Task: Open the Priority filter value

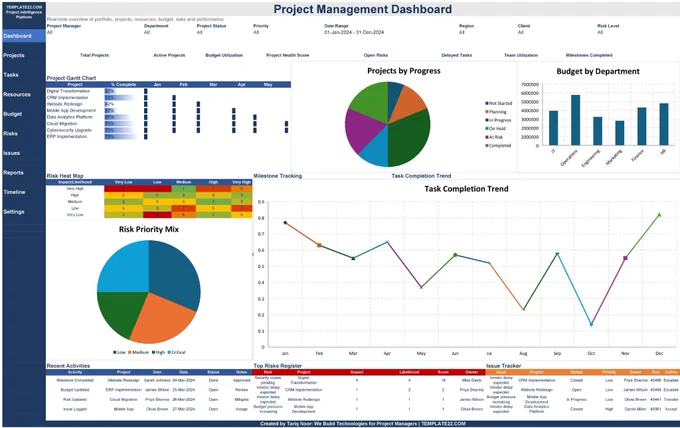Action: pos(256,32)
